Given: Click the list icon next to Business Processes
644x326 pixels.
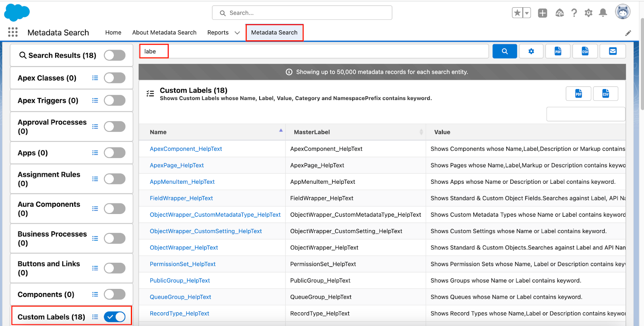Looking at the screenshot, I should point(95,239).
